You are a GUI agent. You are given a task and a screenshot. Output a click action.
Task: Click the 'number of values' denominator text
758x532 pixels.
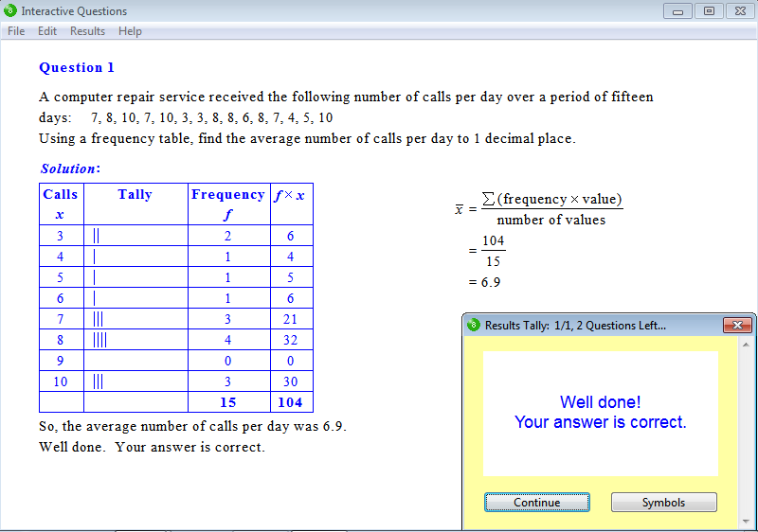[x=551, y=221]
